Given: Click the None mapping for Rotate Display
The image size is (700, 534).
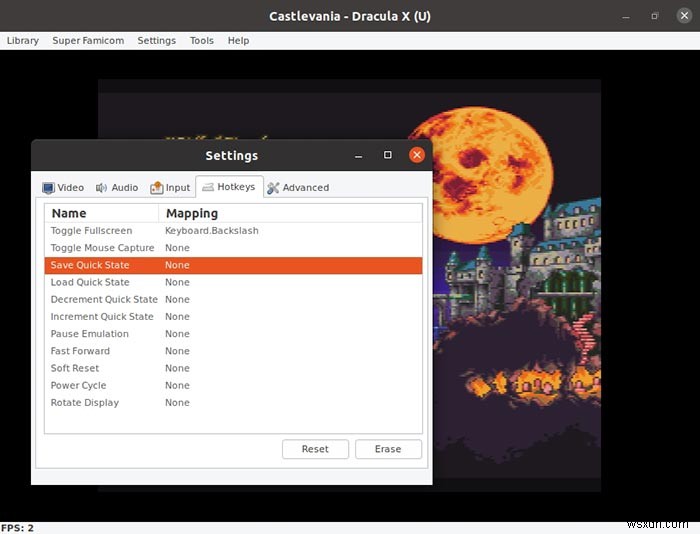Looking at the screenshot, I should (x=177, y=403).
